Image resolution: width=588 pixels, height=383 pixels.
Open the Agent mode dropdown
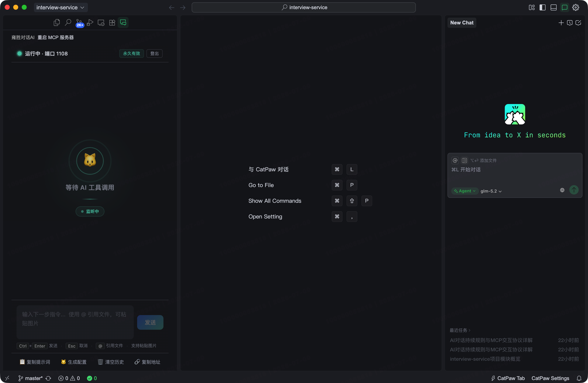click(465, 191)
